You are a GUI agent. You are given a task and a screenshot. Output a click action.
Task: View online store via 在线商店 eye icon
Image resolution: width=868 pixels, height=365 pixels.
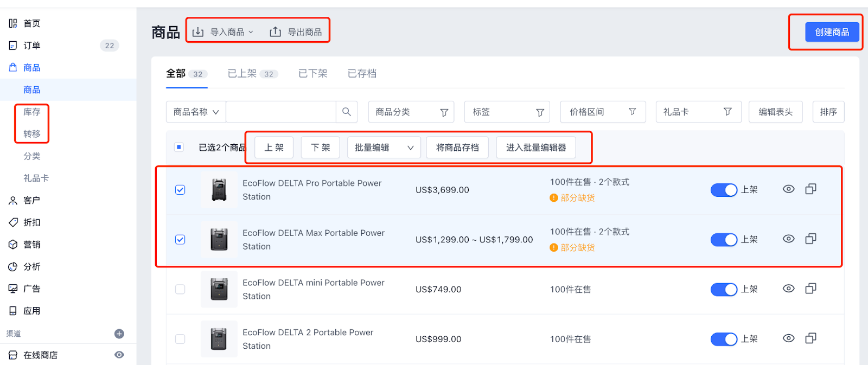click(x=119, y=355)
